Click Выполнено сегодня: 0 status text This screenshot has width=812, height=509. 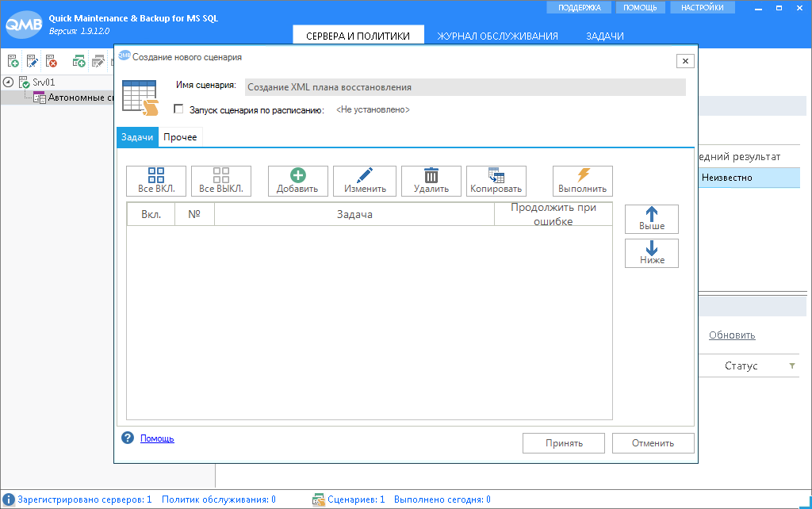click(x=442, y=499)
